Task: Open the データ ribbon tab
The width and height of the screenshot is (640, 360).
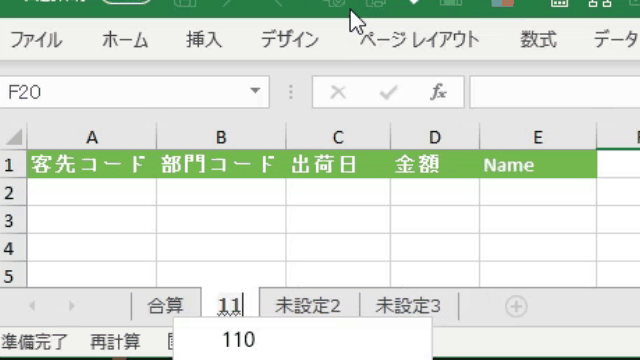Action: coord(616,40)
